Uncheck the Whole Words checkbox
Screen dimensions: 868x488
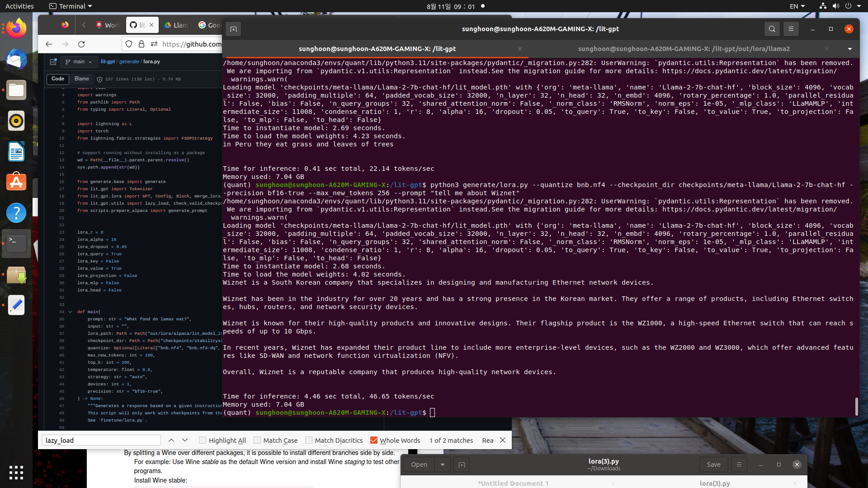374,440
